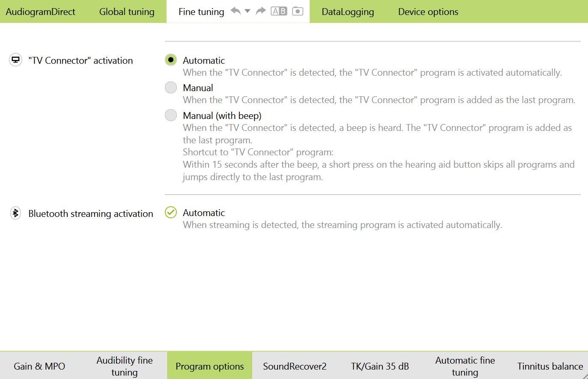
Task: Open the Tinnitus balance tab
Action: pos(550,366)
